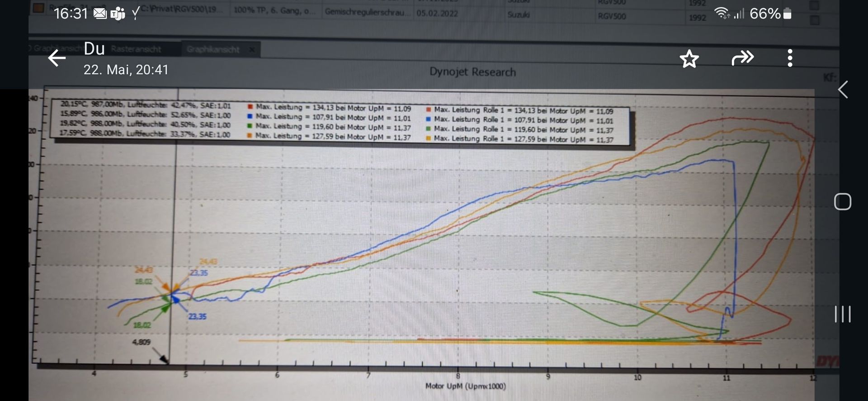Click the cursor value label "4,809"
This screenshot has width=868, height=401.
pyautogui.click(x=141, y=342)
